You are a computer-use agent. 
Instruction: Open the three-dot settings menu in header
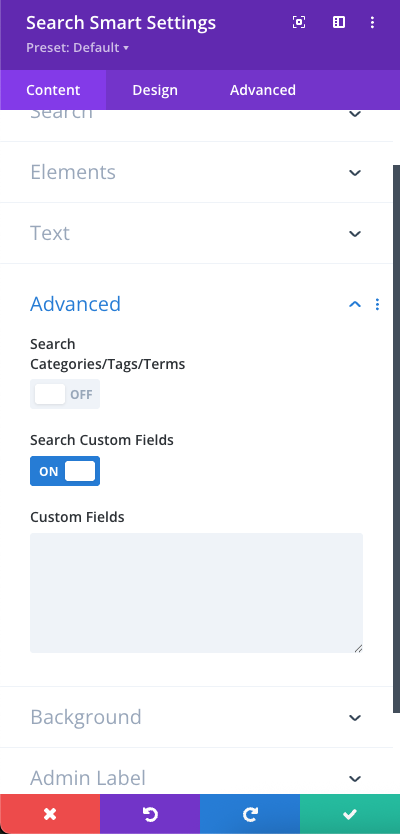pos(372,22)
